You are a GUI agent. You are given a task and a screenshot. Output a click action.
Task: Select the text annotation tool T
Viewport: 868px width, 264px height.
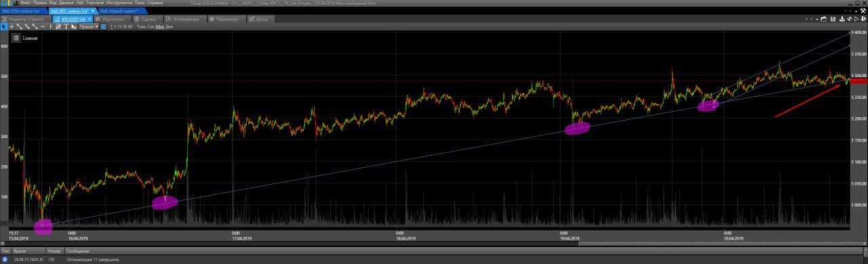pos(66,26)
